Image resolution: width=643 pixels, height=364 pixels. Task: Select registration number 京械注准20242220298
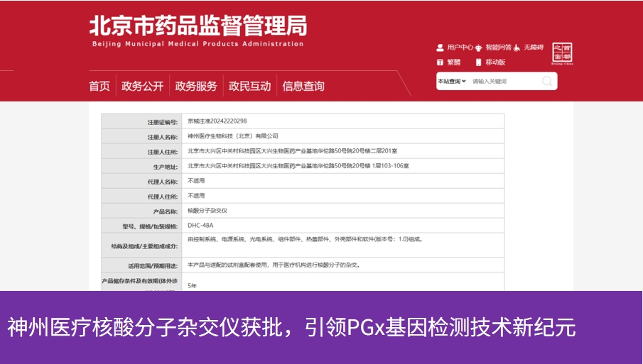[x=217, y=121]
